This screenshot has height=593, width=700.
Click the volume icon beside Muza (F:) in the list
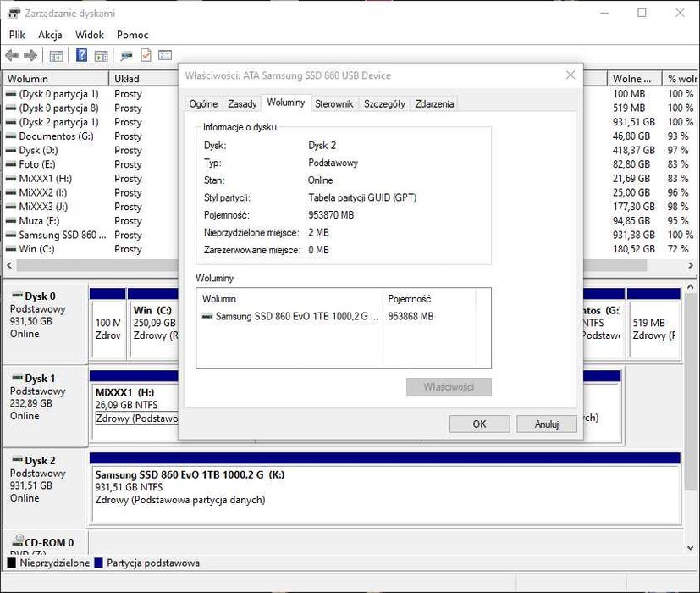tap(11, 221)
